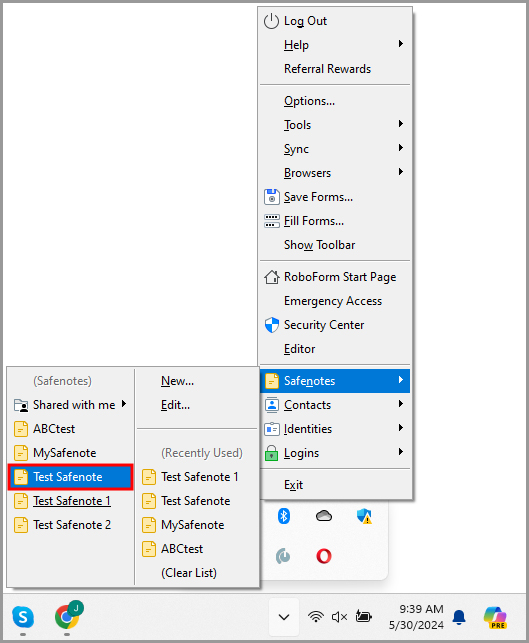Click the Identities card icon
Screen dimensions: 529x643
pos(271,429)
